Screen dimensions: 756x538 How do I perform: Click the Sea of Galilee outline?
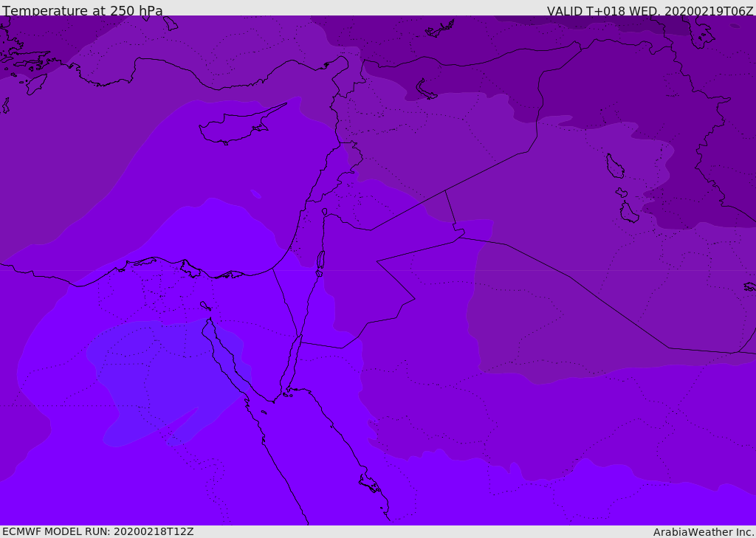tap(324, 212)
